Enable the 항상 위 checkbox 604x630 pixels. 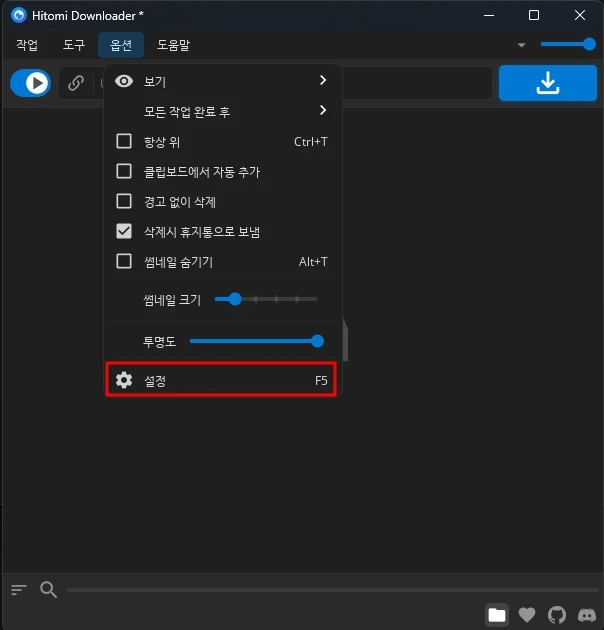[x=124, y=141]
